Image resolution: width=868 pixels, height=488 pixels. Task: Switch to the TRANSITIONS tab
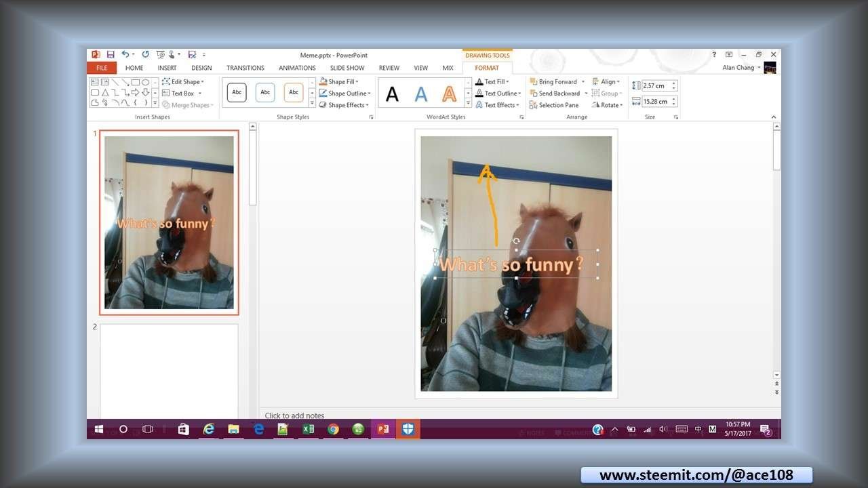(245, 68)
